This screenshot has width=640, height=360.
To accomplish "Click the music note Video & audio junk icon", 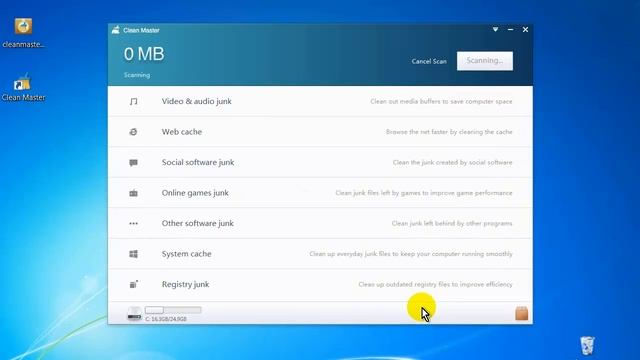I will coord(133,101).
